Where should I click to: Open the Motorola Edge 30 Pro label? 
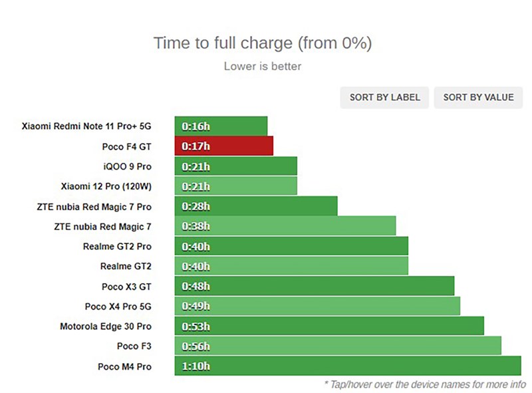click(x=106, y=327)
